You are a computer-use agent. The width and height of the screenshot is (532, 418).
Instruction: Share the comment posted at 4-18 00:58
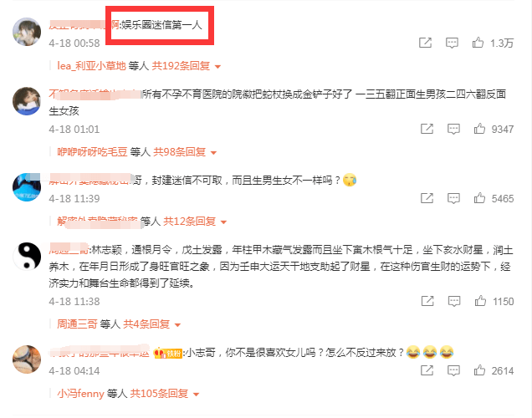(425, 43)
